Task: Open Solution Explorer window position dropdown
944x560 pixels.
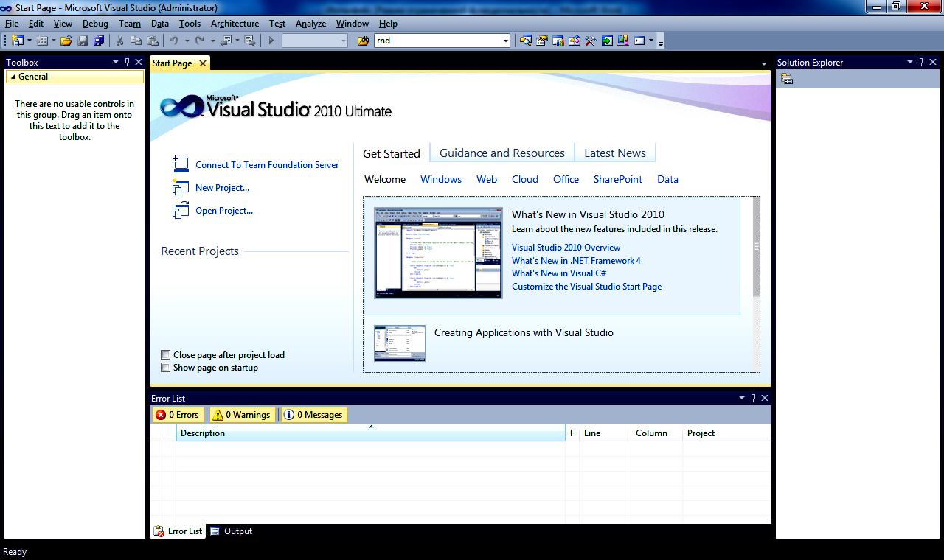Action: (909, 62)
